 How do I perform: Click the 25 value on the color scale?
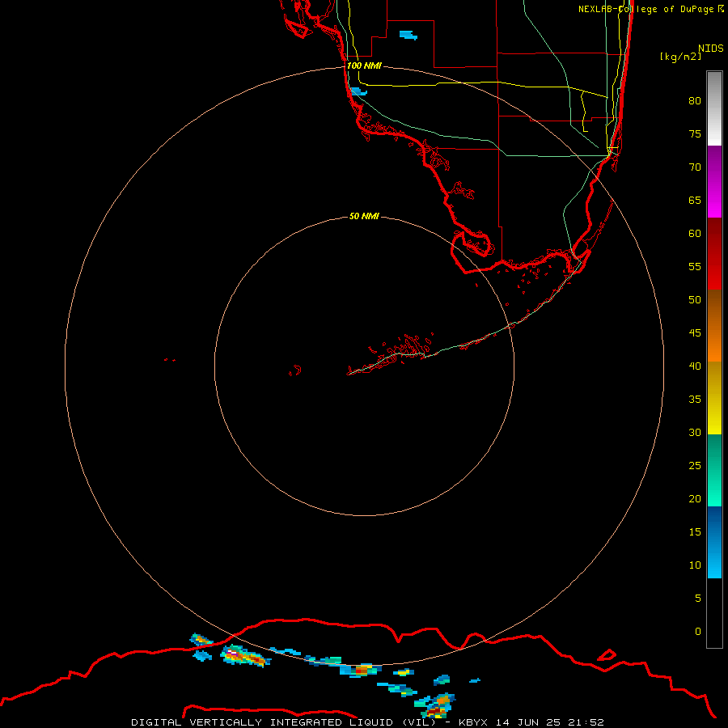point(695,466)
